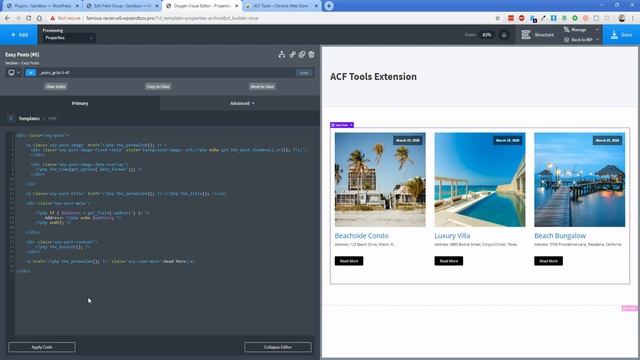Go back with the breadcrumb chevron

(x=11, y=118)
